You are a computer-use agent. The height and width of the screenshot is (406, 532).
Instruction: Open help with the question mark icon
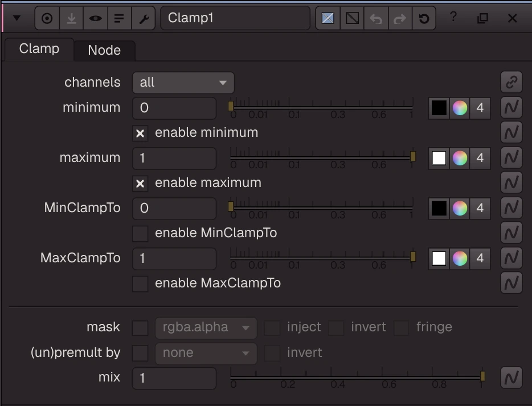click(x=453, y=17)
